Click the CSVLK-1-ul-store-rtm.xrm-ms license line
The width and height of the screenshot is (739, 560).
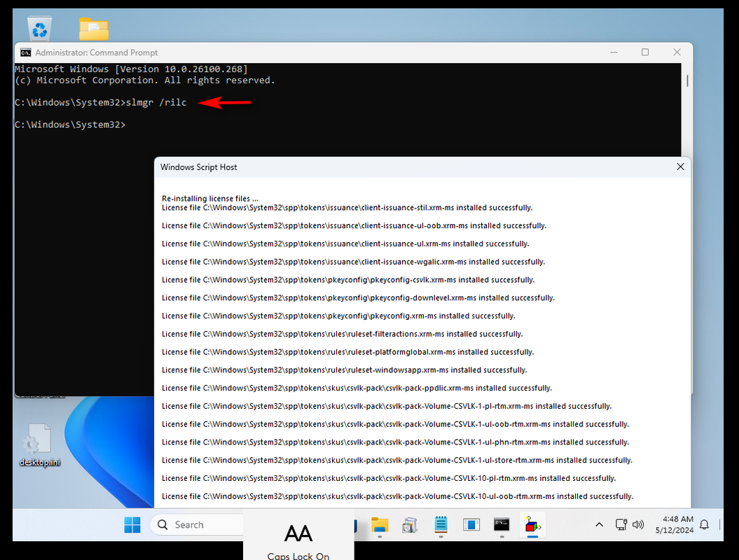coord(397,460)
